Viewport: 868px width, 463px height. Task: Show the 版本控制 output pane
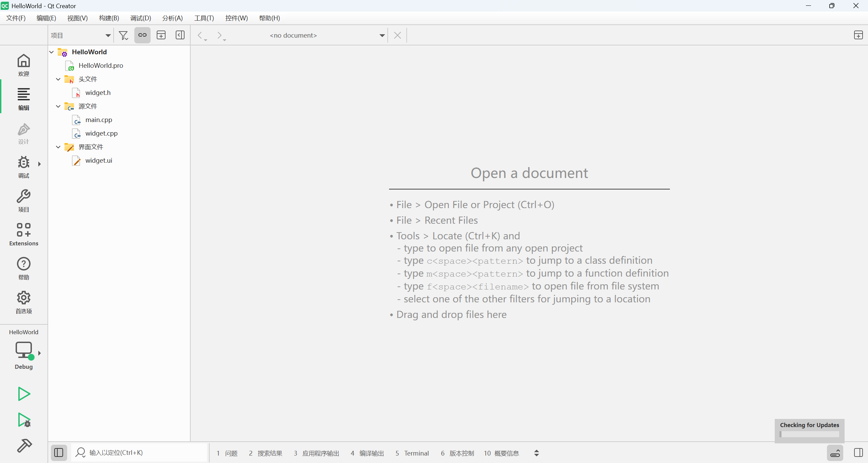[x=457, y=453]
